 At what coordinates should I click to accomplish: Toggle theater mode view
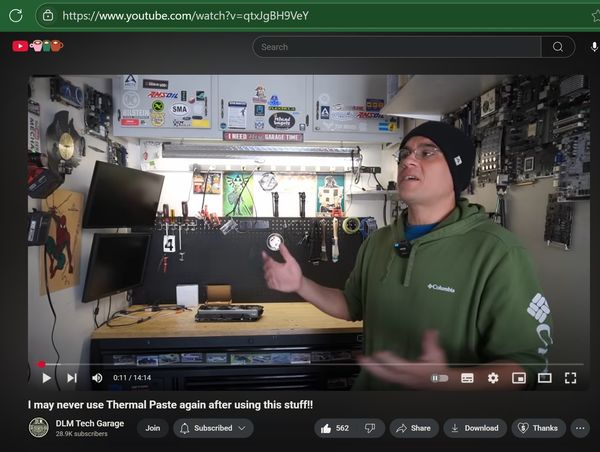pyautogui.click(x=545, y=378)
